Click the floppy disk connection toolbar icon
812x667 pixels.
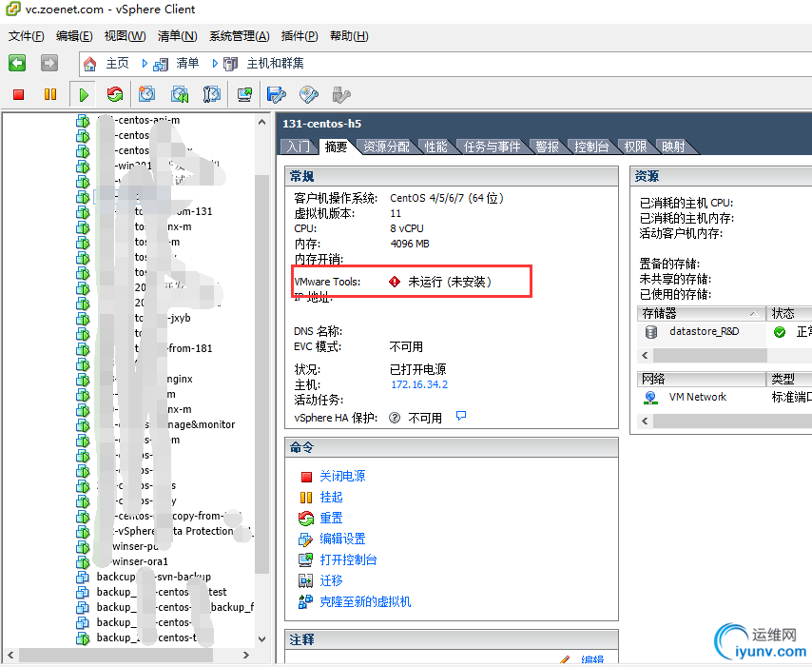[276, 94]
